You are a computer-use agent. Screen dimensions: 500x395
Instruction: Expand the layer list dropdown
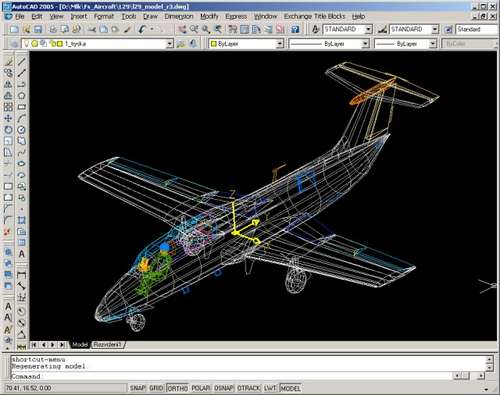point(170,44)
